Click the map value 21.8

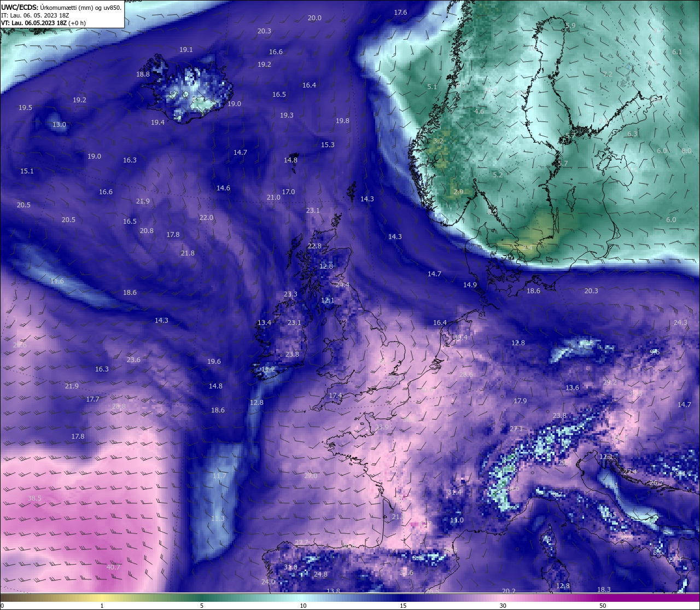click(188, 253)
